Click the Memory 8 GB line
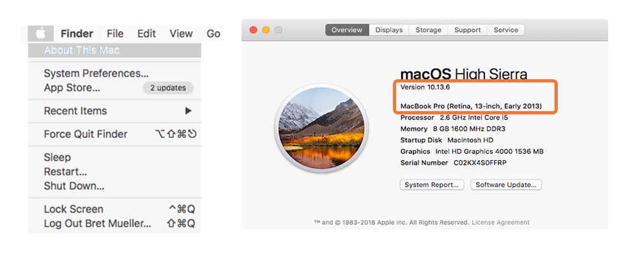Viewport: 644px width, 260px height. tap(453, 129)
